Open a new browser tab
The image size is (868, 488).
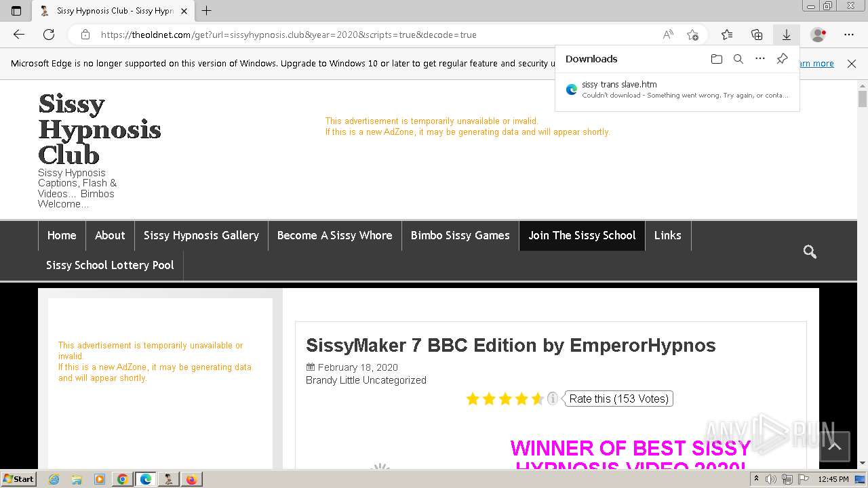(x=207, y=11)
